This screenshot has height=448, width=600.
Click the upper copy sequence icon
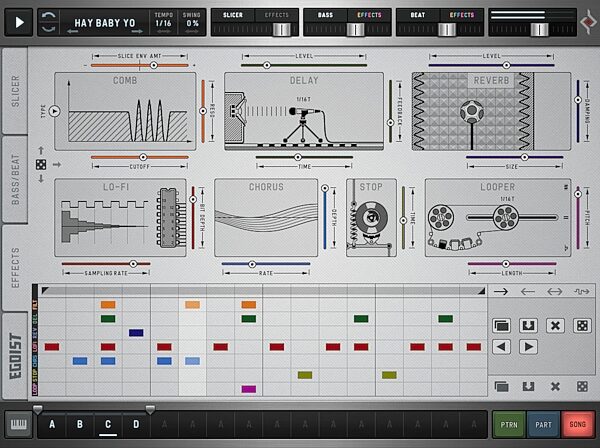pyautogui.click(x=501, y=326)
